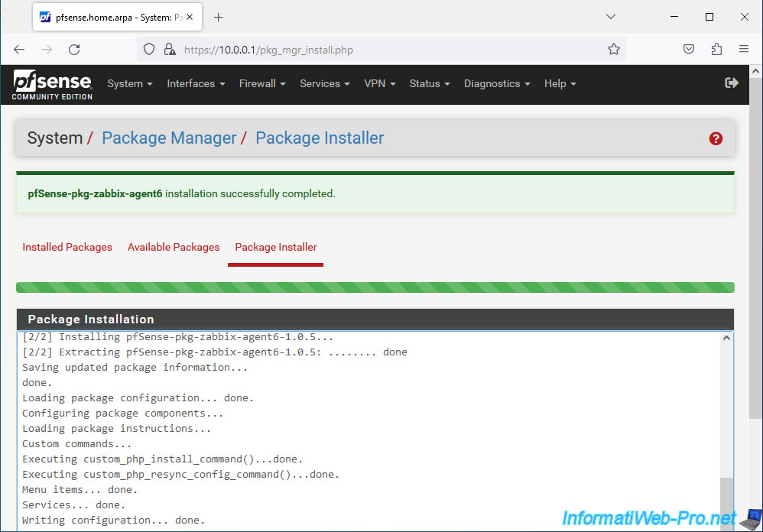The height and width of the screenshot is (532, 763).
Task: Close the Firefox window
Action: [x=745, y=17]
